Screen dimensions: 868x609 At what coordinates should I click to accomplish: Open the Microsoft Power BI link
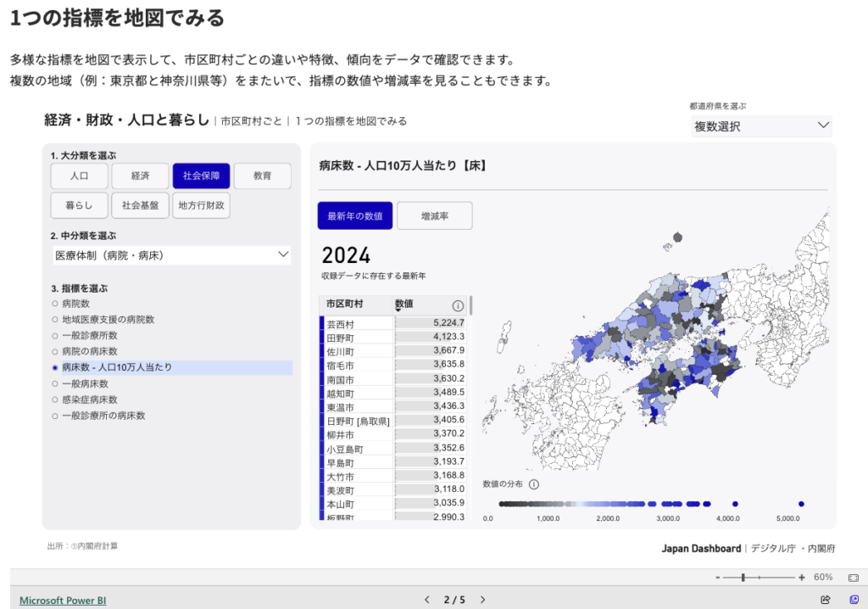pyautogui.click(x=63, y=600)
